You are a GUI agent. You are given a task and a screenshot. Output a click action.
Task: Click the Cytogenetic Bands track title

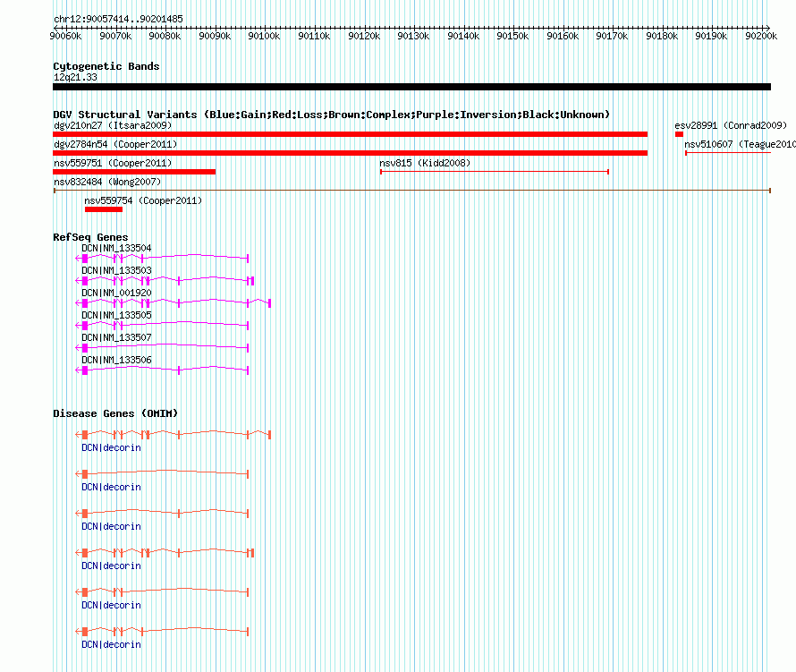106,66
